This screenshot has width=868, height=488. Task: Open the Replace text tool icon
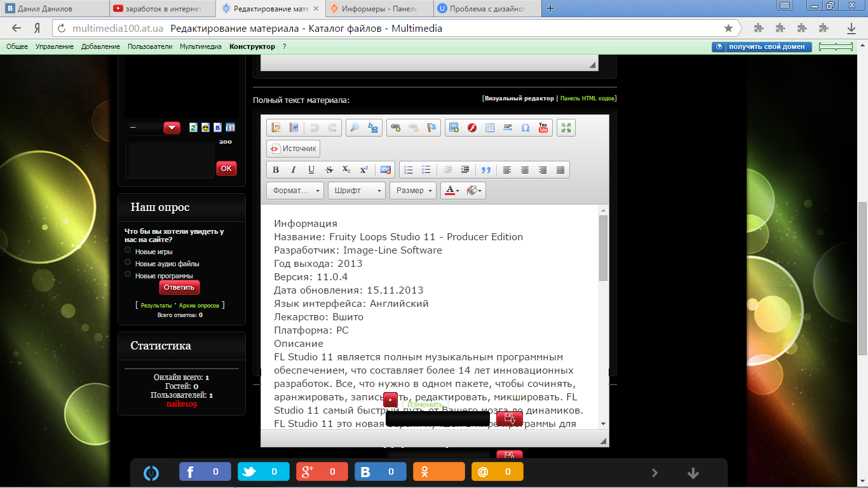pyautogui.click(x=373, y=128)
